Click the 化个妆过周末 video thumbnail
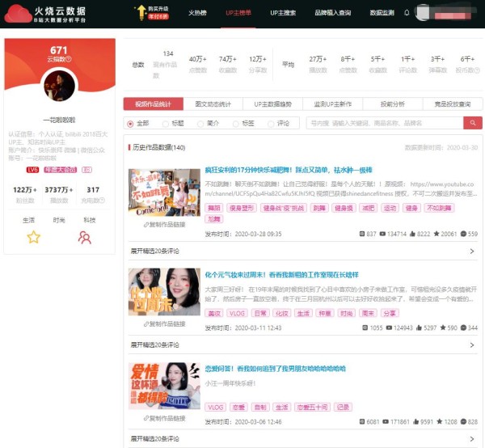485x448 pixels. pos(164,292)
